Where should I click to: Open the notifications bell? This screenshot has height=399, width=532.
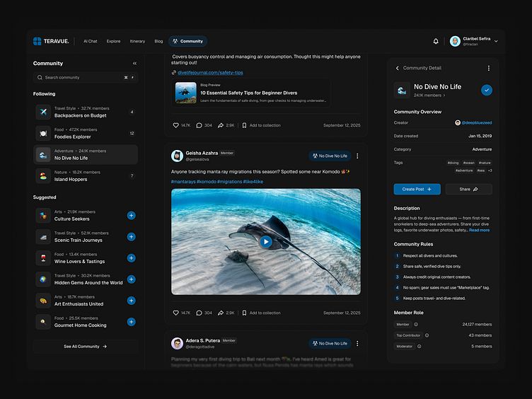(x=436, y=41)
